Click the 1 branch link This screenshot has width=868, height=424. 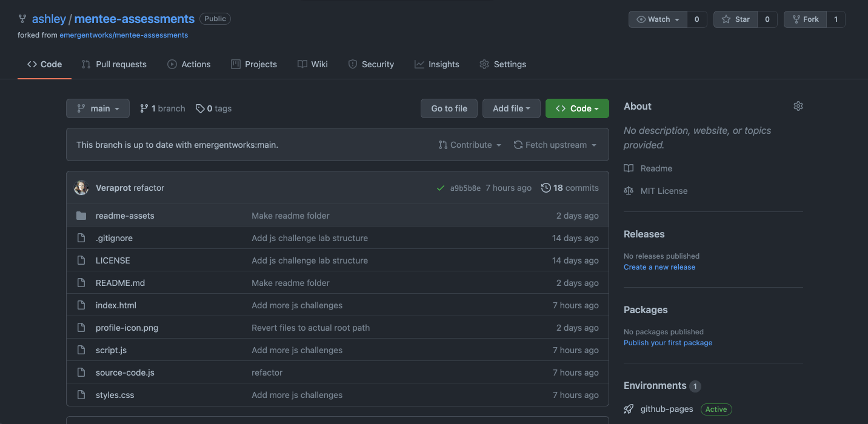(x=162, y=108)
